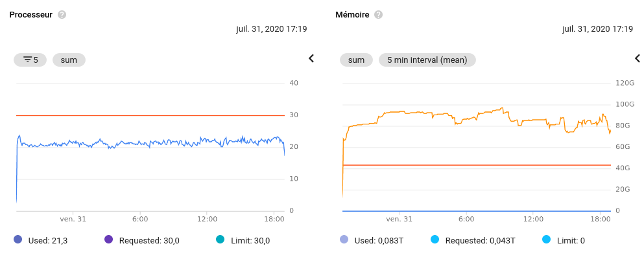Click the Processeur panel title
The image size is (644, 259).
pyautogui.click(x=31, y=14)
